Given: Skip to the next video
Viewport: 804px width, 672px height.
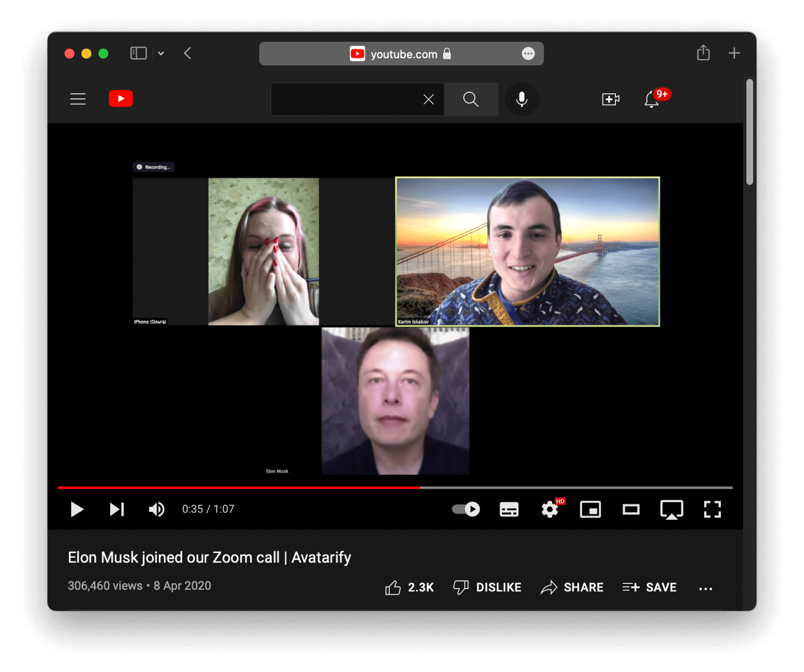Looking at the screenshot, I should pos(116,509).
